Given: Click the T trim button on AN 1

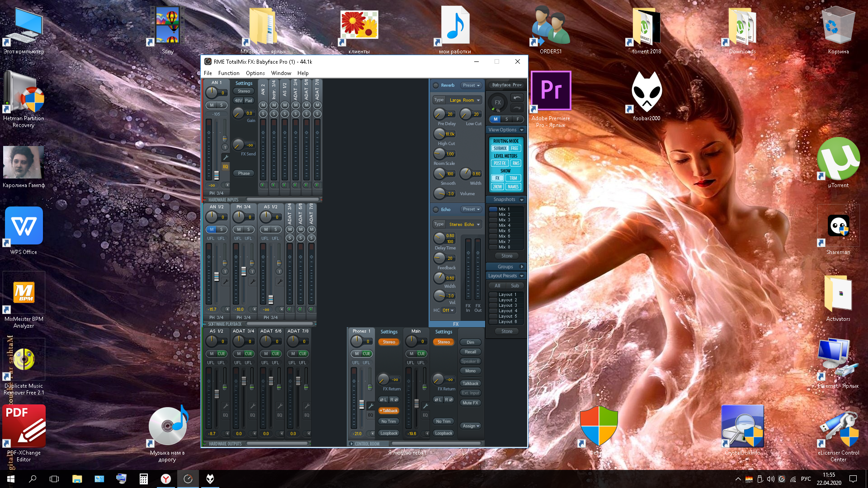Looking at the screenshot, I should [x=225, y=147].
